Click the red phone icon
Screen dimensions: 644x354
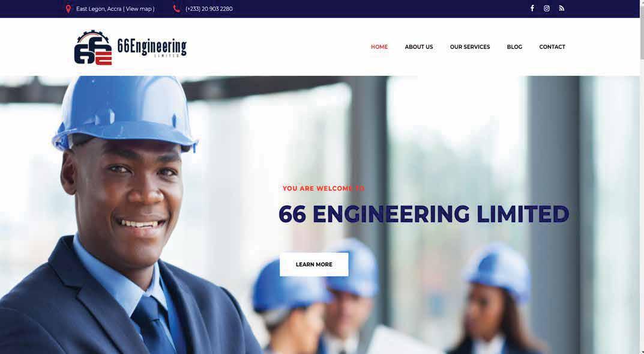coord(176,8)
